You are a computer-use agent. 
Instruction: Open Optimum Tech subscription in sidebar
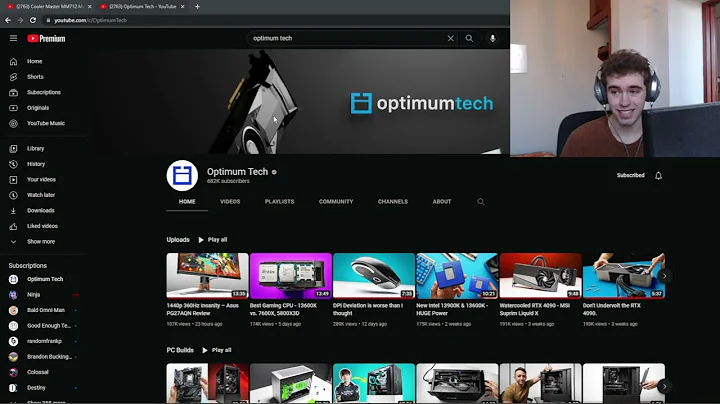tap(44, 279)
